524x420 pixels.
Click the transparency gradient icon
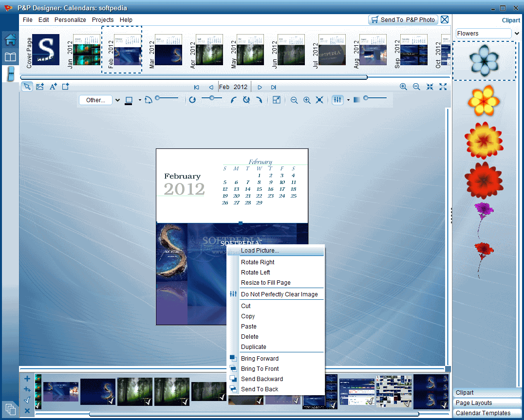point(356,100)
